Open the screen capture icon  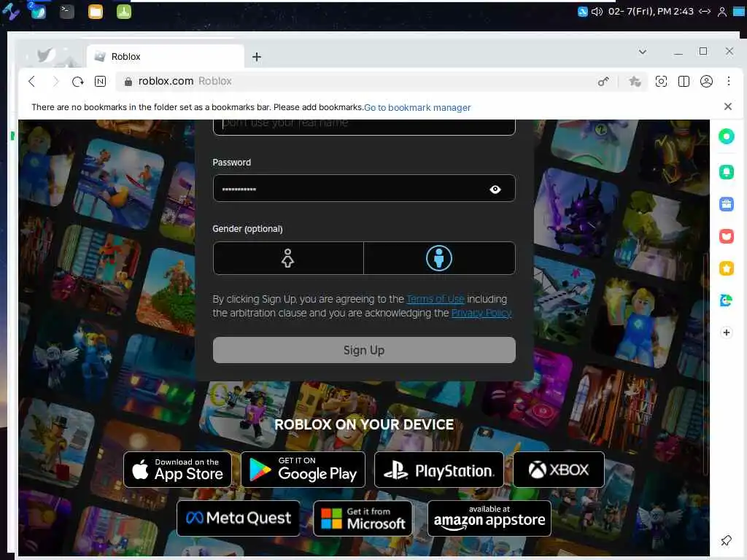coord(661,82)
